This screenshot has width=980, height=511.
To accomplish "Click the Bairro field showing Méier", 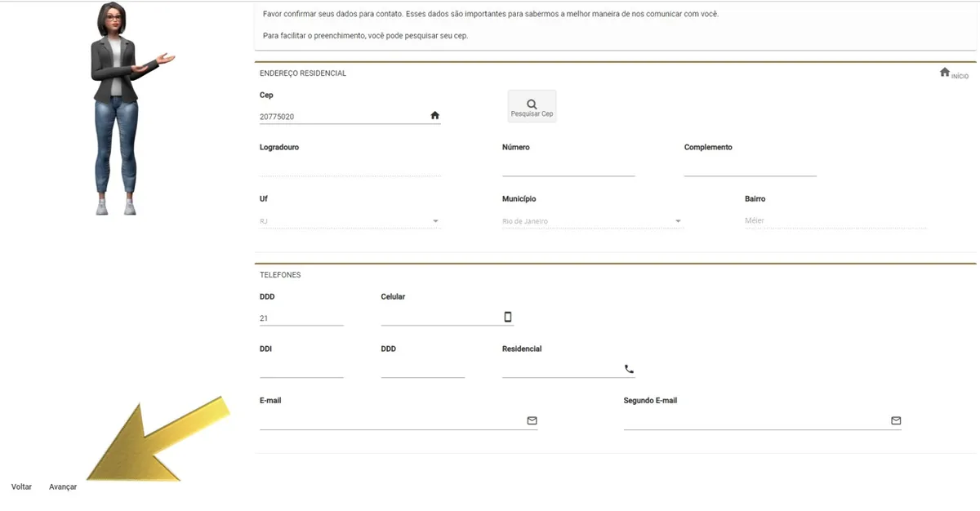I will click(x=835, y=221).
